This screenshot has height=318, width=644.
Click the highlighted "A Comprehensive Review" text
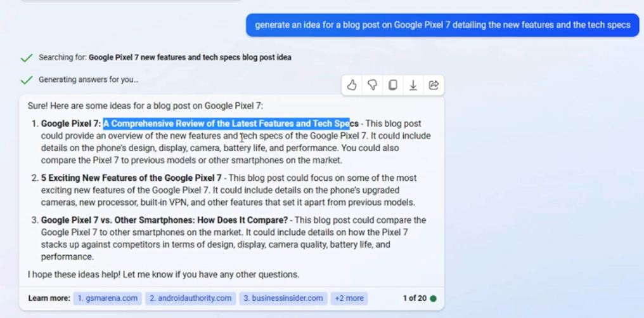[226, 124]
